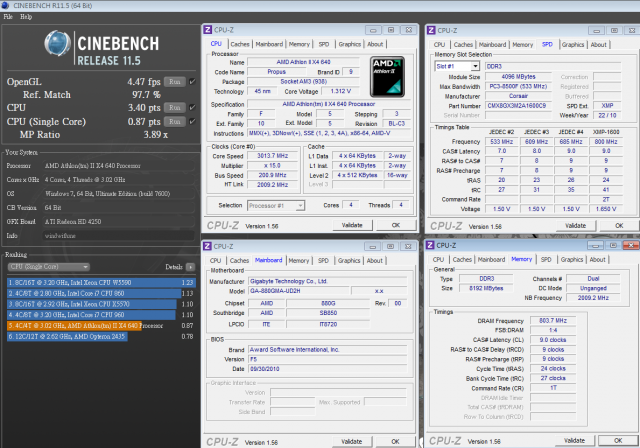Open the CPU (Single Core) ranking dropdown
The width and height of the screenshot is (640, 448).
pos(49,267)
